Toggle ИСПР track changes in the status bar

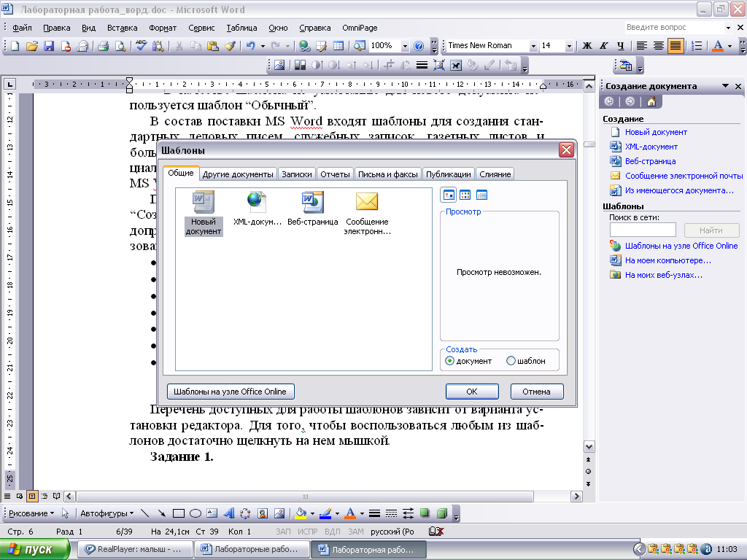click(308, 532)
